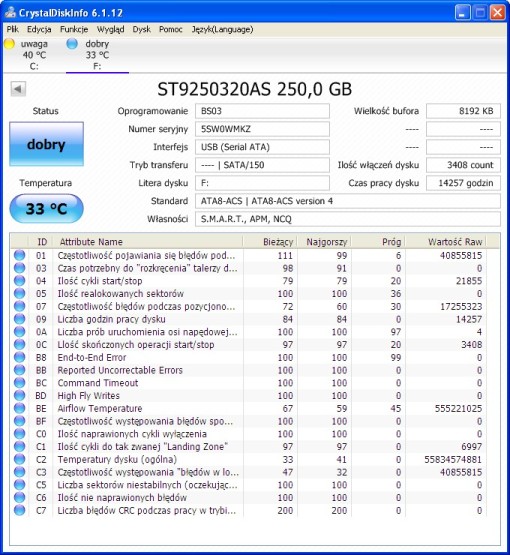Open the Język(Language) menu
The width and height of the screenshot is (510, 555).
pyautogui.click(x=222, y=29)
